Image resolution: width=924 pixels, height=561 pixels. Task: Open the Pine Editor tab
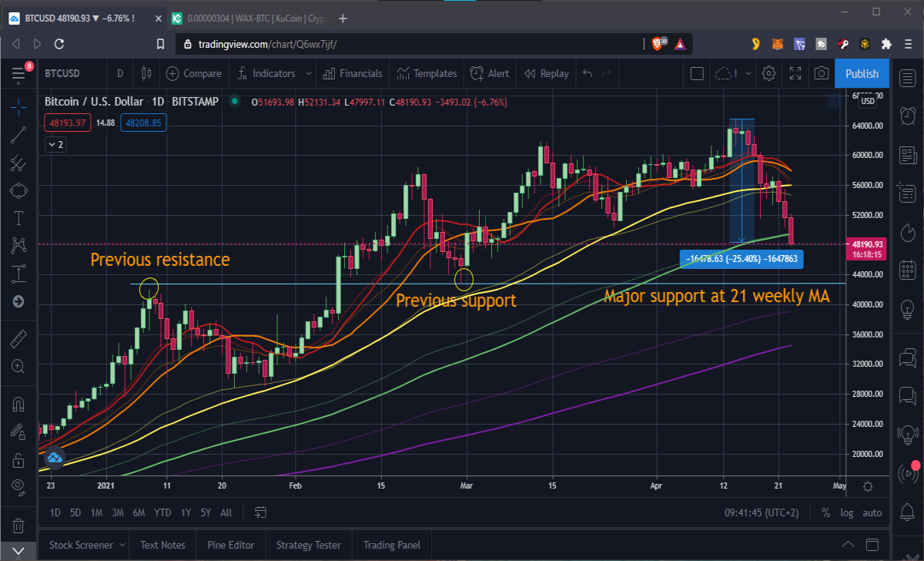pos(231,545)
